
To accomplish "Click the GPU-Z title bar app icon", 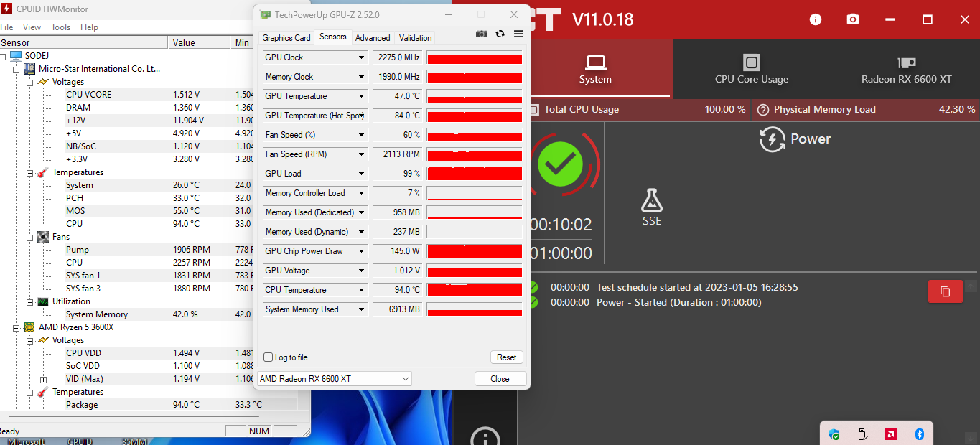I will click(266, 14).
